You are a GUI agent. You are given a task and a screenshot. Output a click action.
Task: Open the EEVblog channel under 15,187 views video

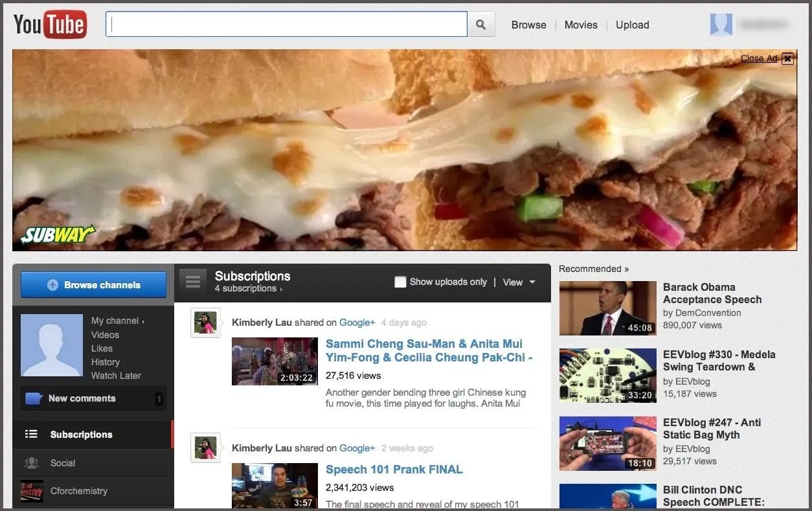click(692, 381)
